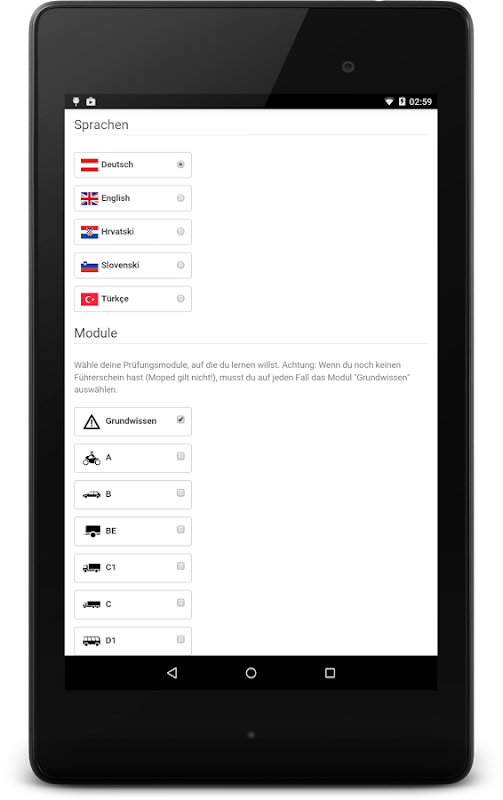Choose the Deutsch language option
503x800 pixels.
tap(133, 165)
